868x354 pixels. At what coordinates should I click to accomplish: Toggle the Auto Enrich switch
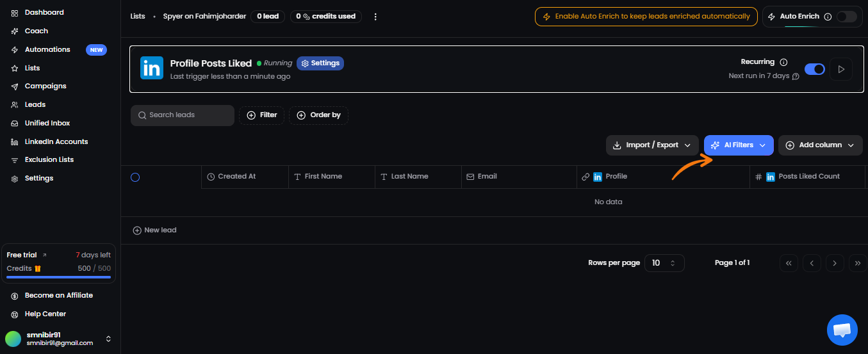coord(846,17)
